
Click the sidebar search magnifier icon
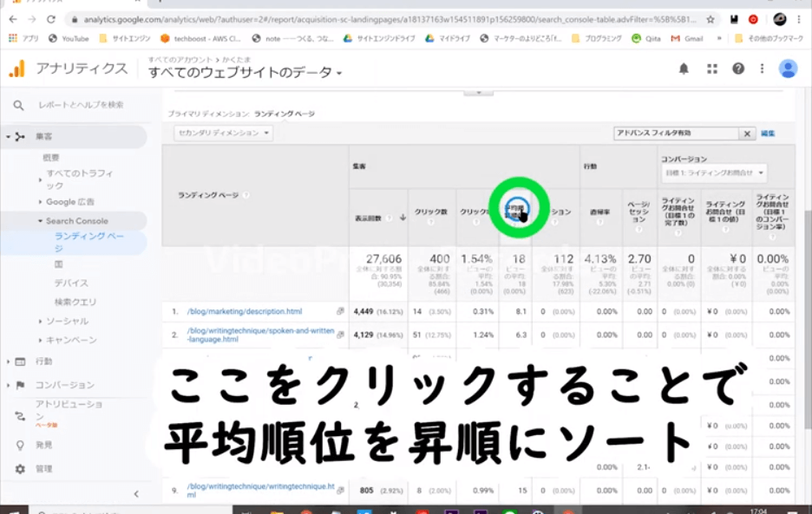18,105
